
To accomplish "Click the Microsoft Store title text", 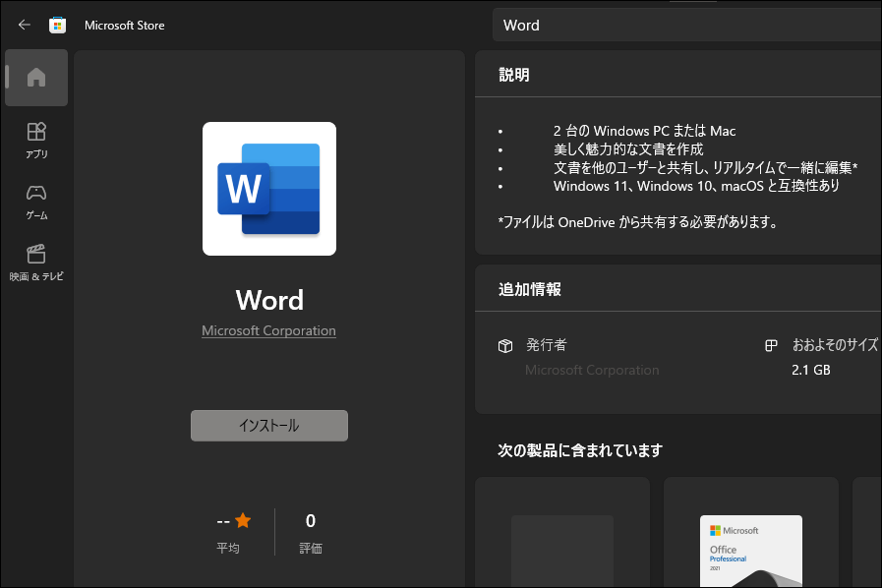I will click(x=124, y=26).
